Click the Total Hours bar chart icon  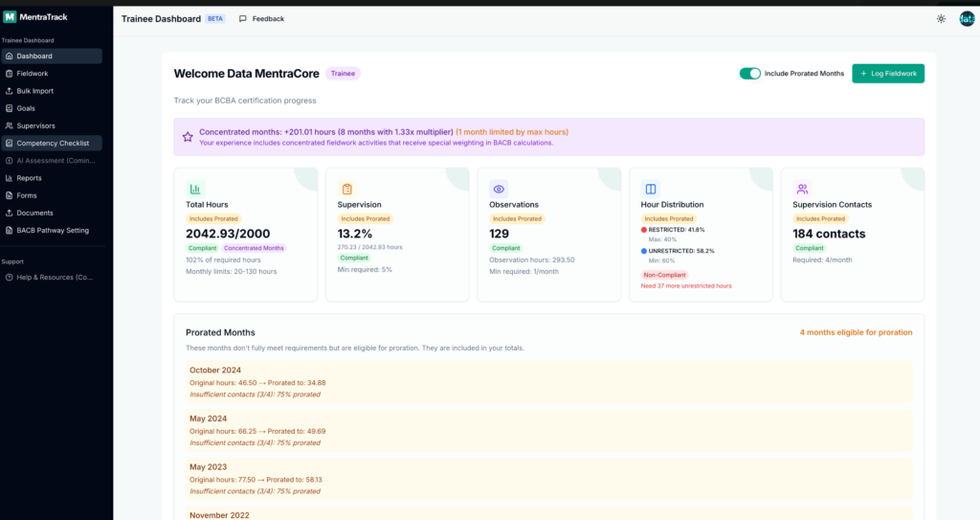coord(195,189)
